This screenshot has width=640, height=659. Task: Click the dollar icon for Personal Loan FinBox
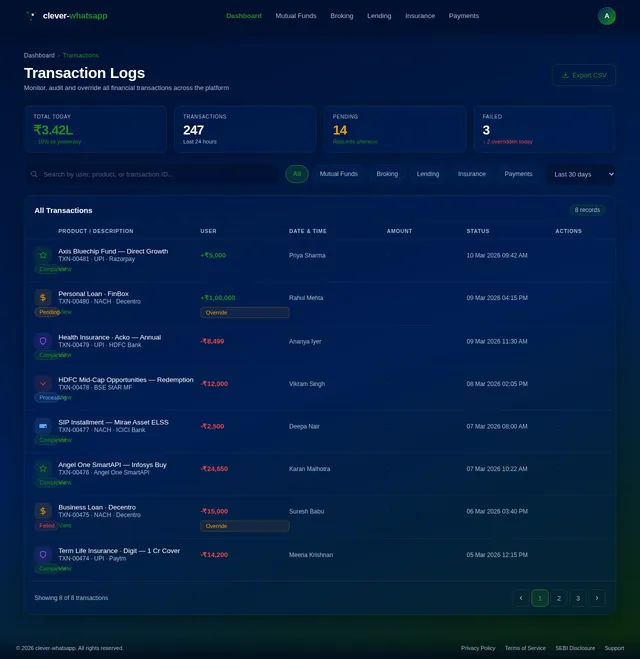43,297
